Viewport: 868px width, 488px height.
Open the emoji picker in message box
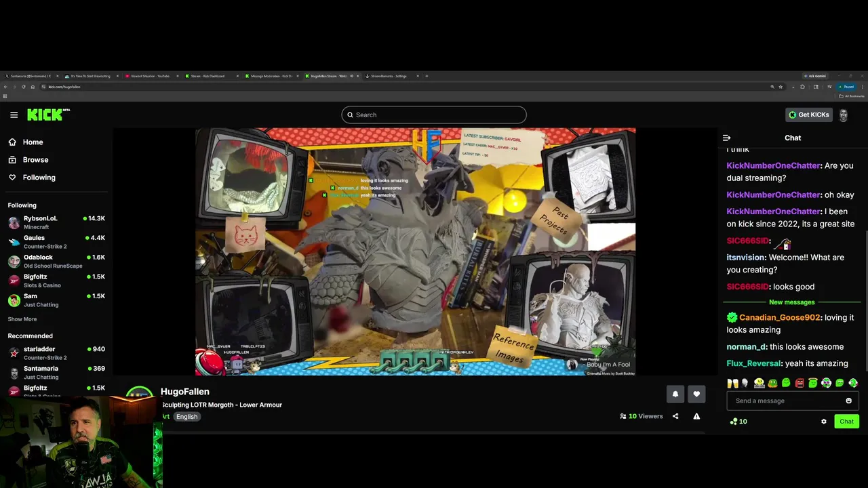click(x=848, y=401)
